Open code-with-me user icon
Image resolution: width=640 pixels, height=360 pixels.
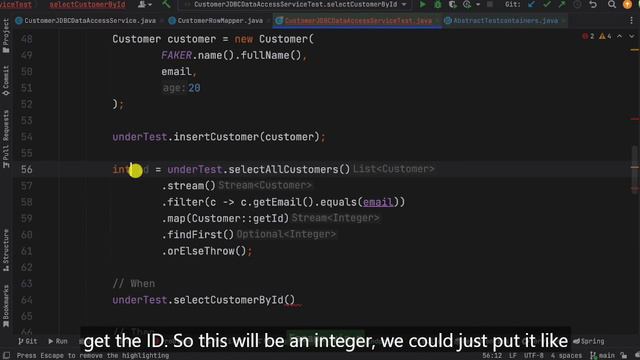pyautogui.click(x=142, y=4)
